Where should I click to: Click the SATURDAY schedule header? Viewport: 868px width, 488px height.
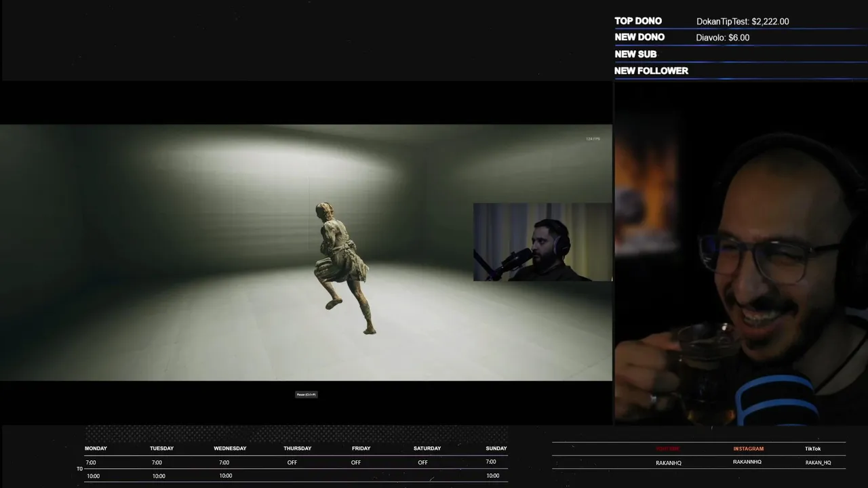pyautogui.click(x=427, y=449)
